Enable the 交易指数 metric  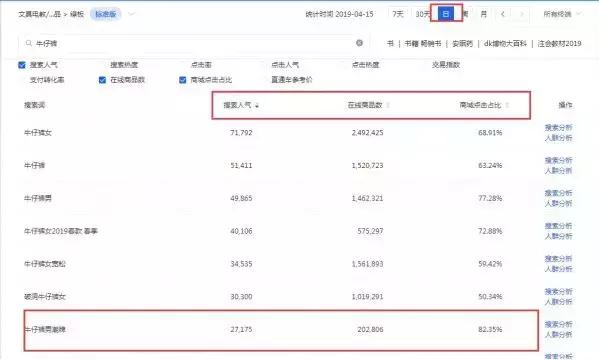[446, 65]
